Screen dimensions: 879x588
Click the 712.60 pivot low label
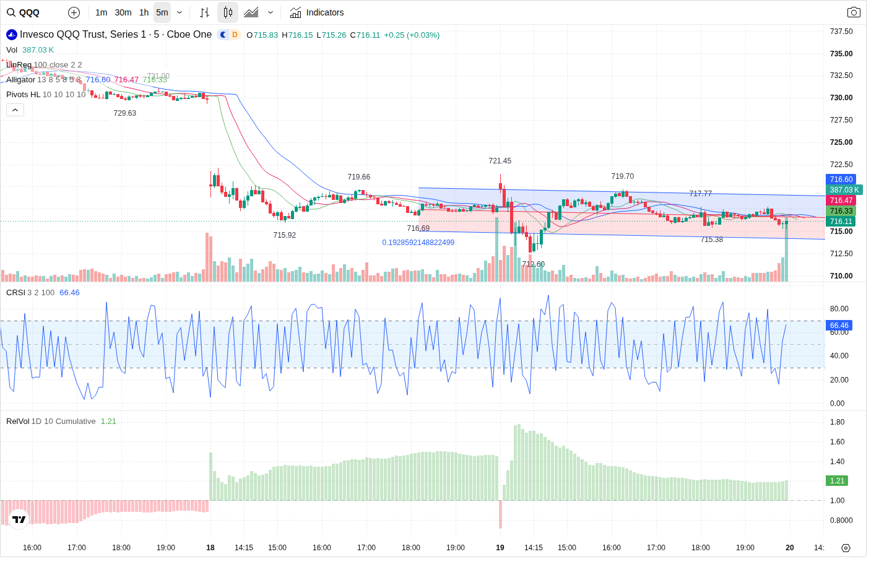point(534,264)
